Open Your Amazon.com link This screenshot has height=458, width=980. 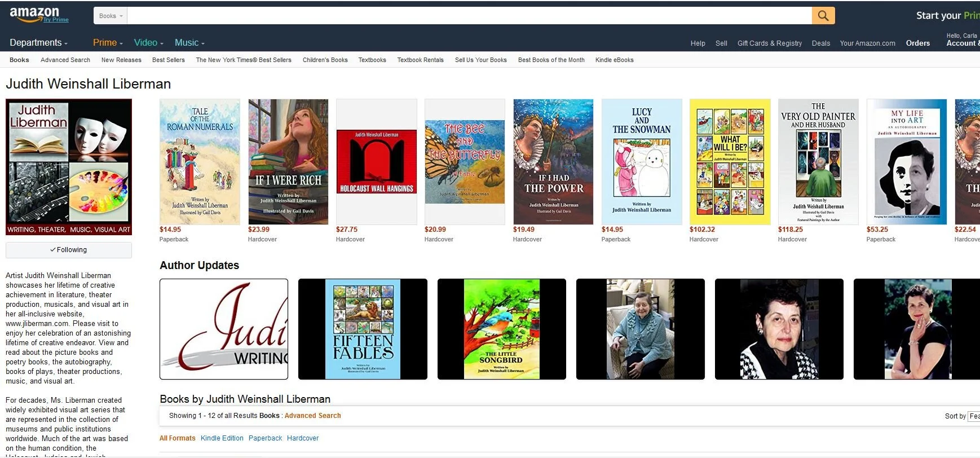tap(867, 43)
